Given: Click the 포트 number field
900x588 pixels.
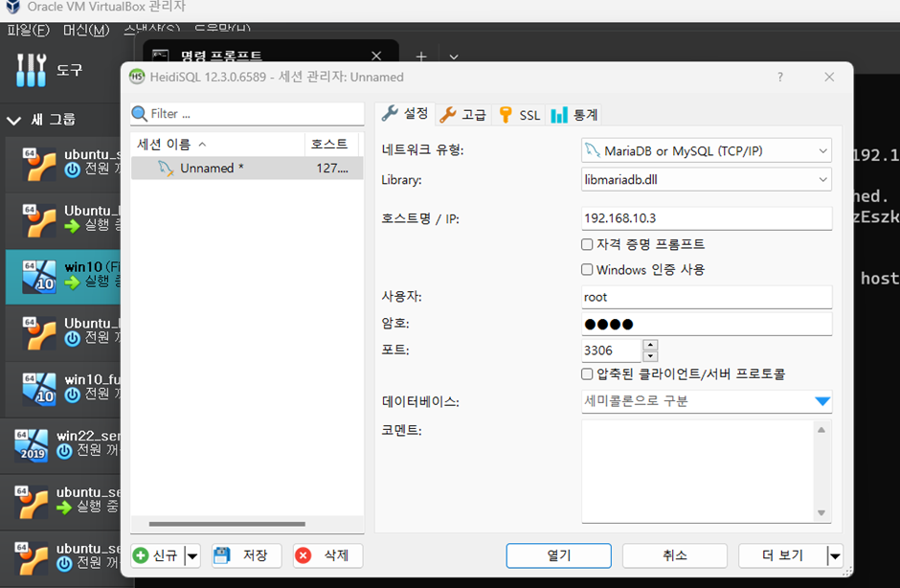Looking at the screenshot, I should click(611, 351).
